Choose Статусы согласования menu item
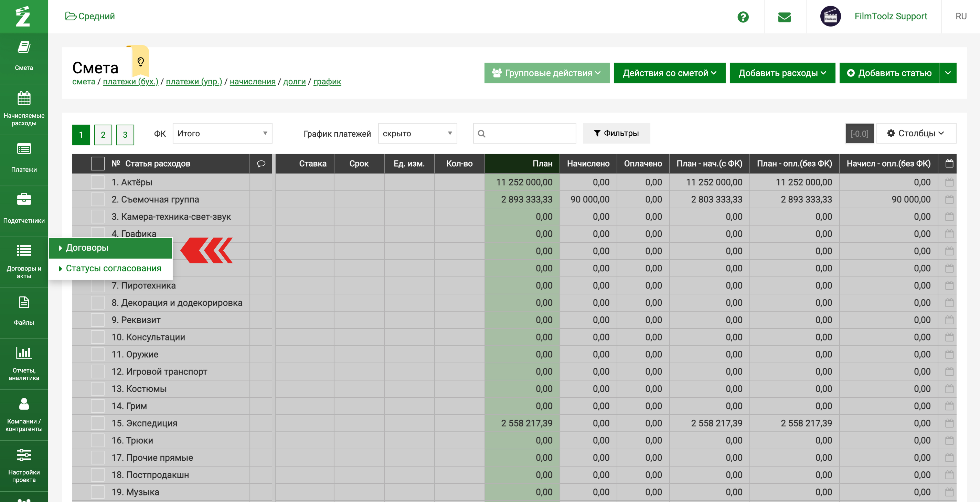The width and height of the screenshot is (980, 502). pyautogui.click(x=113, y=268)
